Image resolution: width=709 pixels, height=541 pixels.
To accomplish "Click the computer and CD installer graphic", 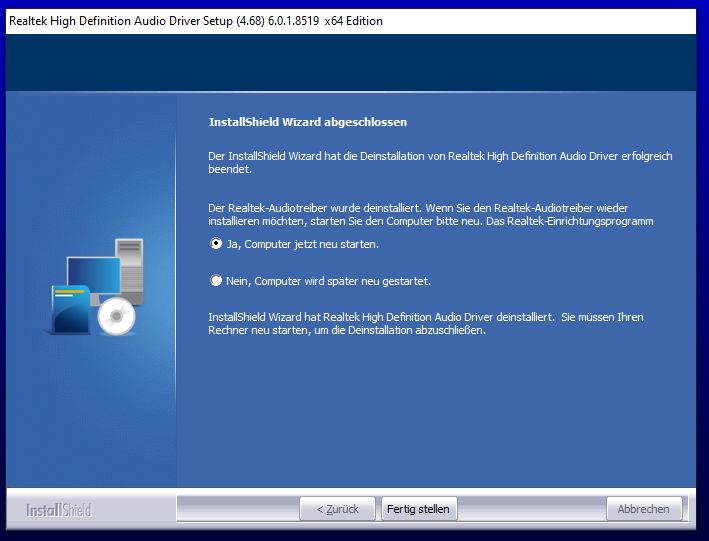I will point(96,287).
